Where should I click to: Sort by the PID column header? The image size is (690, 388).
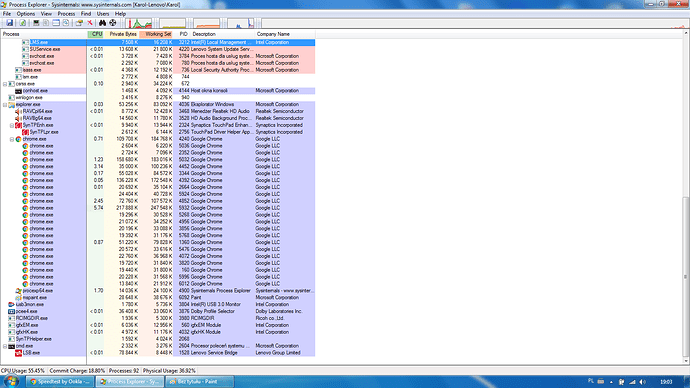tap(182, 34)
